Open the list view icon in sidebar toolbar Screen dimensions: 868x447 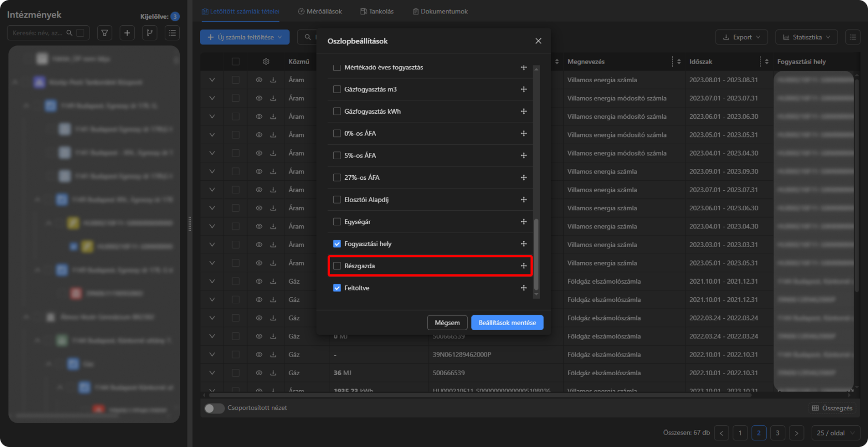(x=172, y=33)
